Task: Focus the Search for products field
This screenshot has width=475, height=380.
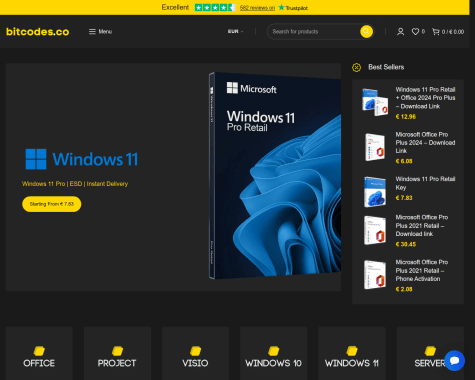Action: (x=314, y=32)
